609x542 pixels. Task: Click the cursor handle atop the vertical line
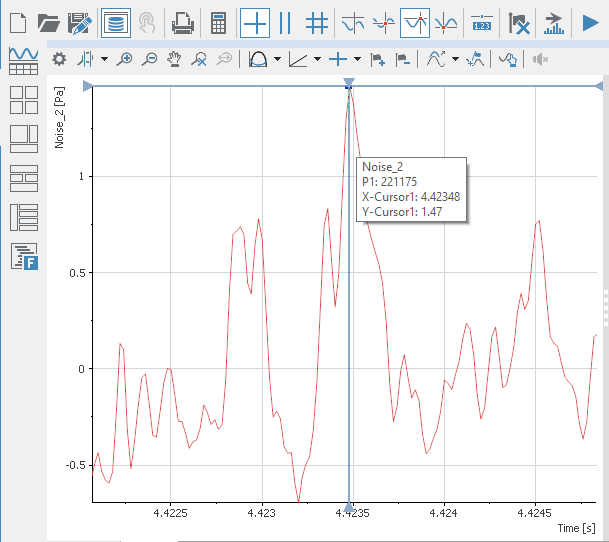(348, 83)
